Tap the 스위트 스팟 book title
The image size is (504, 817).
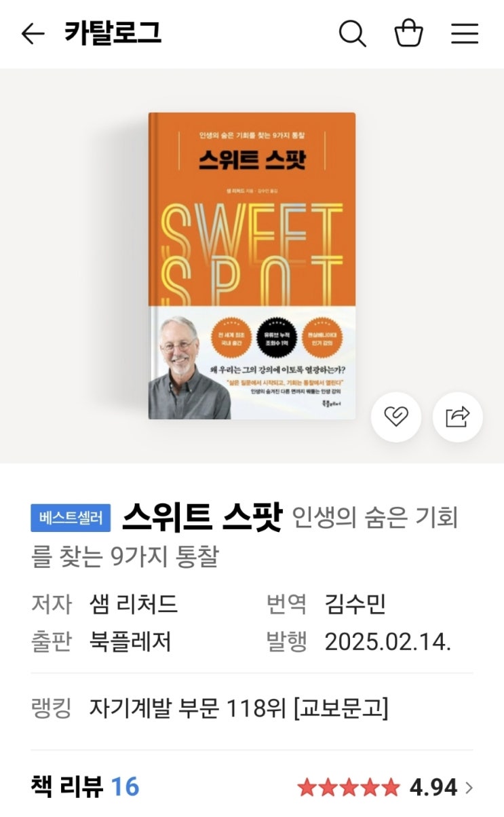point(201,518)
